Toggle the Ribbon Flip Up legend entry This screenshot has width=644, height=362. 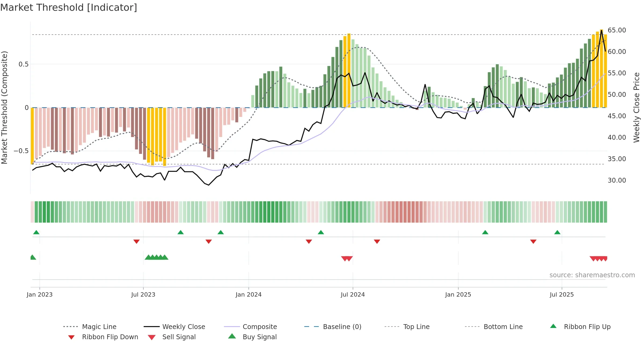pyautogui.click(x=580, y=327)
